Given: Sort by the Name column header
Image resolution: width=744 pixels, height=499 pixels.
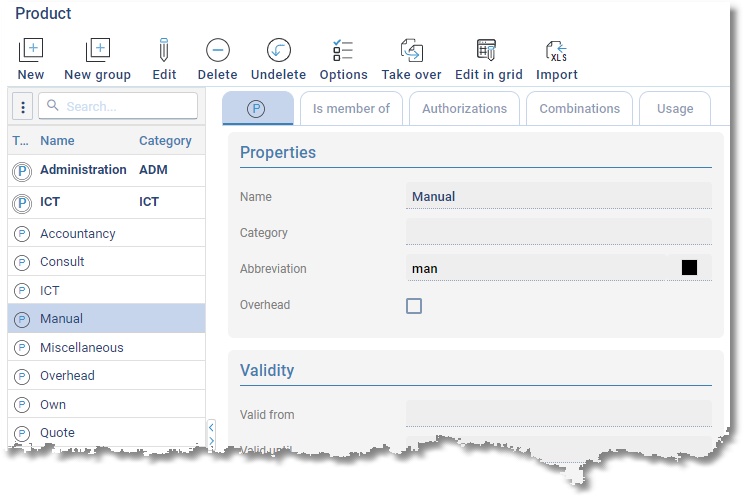Looking at the screenshot, I should click(x=57, y=141).
